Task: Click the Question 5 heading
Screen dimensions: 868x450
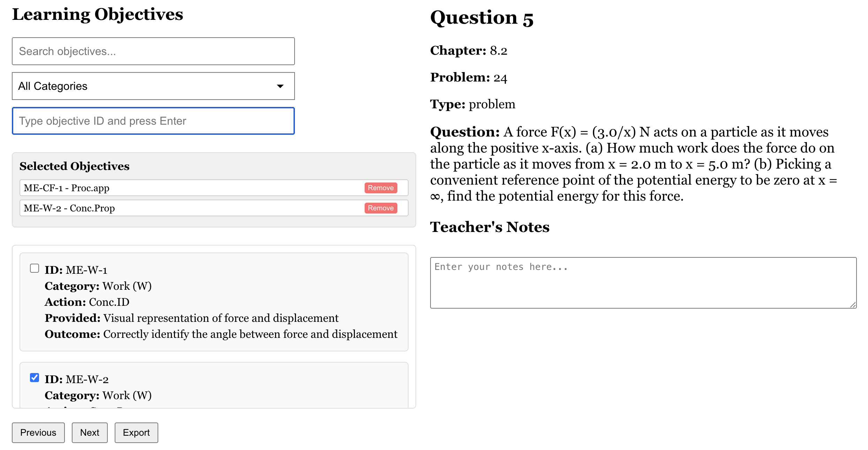Action: click(482, 18)
